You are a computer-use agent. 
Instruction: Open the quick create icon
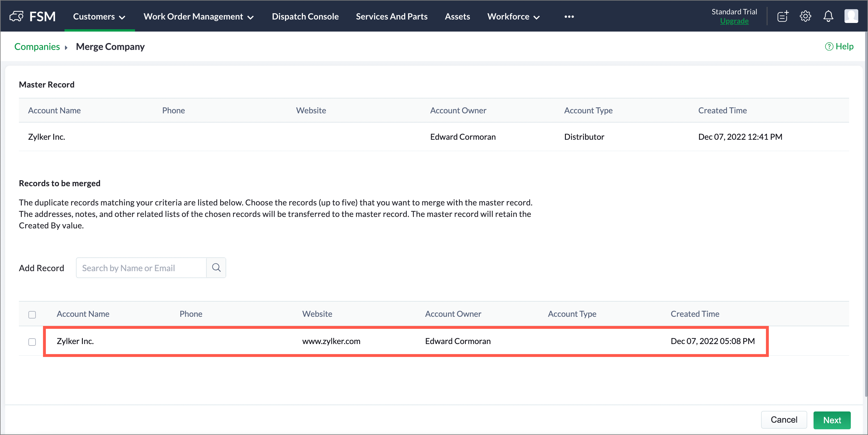click(x=783, y=16)
